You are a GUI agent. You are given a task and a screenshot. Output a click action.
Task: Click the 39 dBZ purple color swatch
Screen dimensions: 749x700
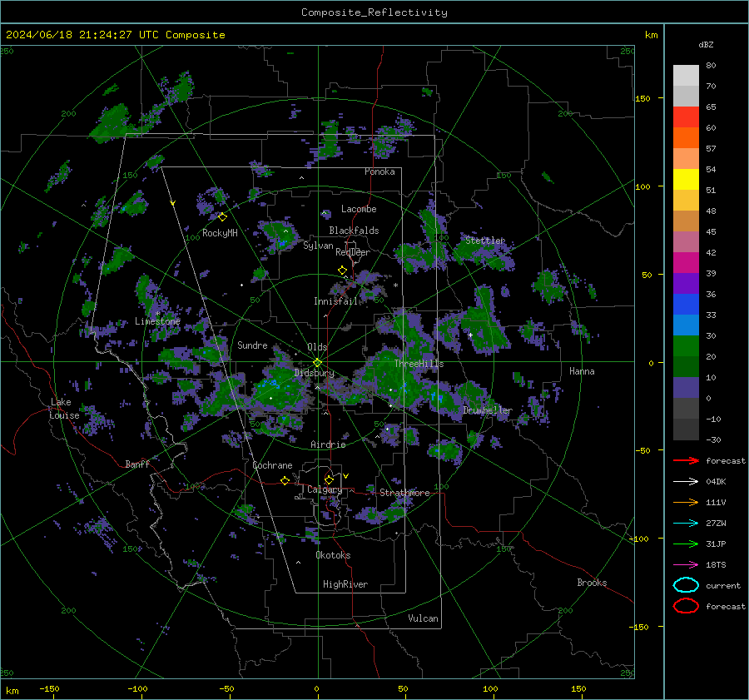686,283
